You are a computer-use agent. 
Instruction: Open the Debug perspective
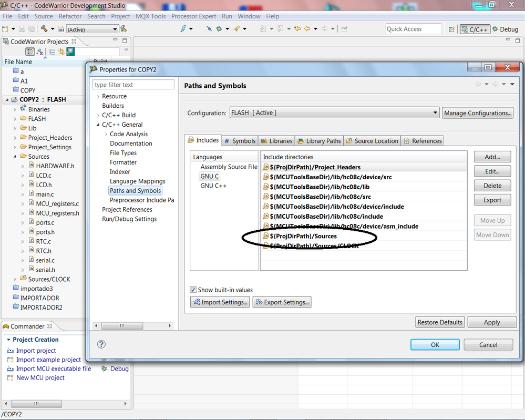pyautogui.click(x=505, y=29)
